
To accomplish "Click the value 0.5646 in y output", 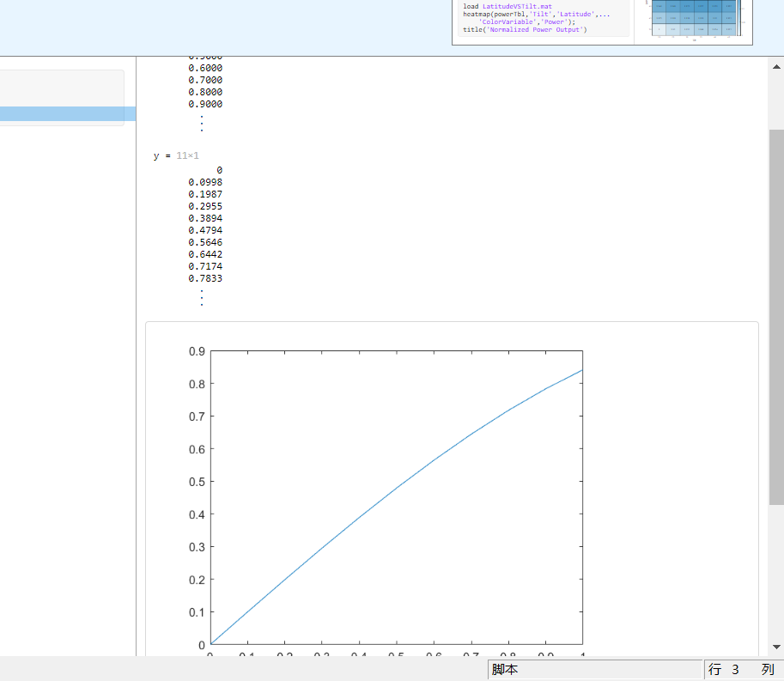I will coord(205,242).
